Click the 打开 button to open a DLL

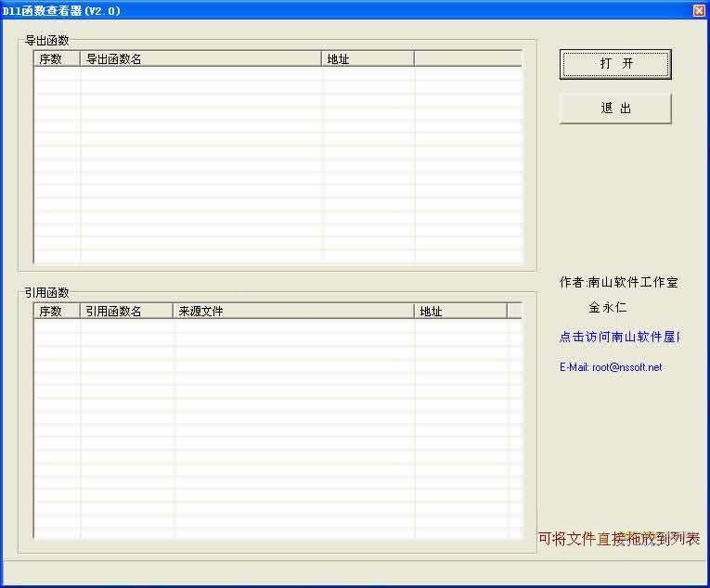[x=614, y=64]
